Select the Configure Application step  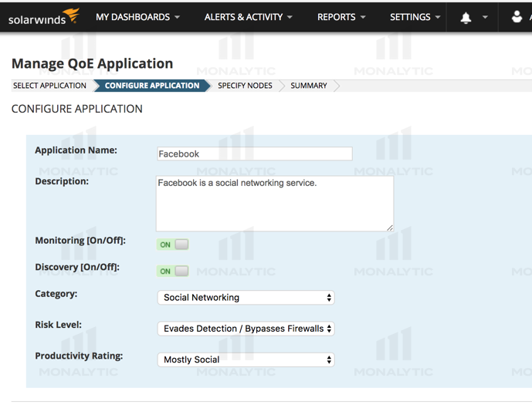pos(152,86)
